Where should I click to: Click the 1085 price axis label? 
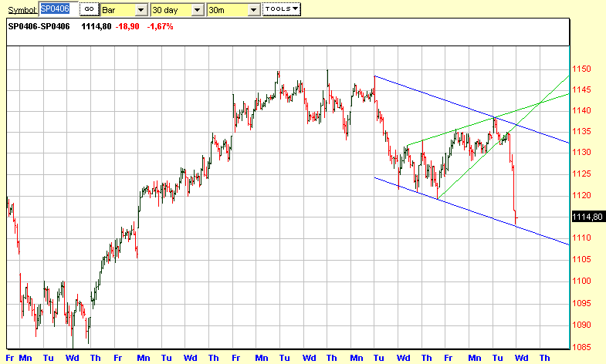(x=581, y=347)
